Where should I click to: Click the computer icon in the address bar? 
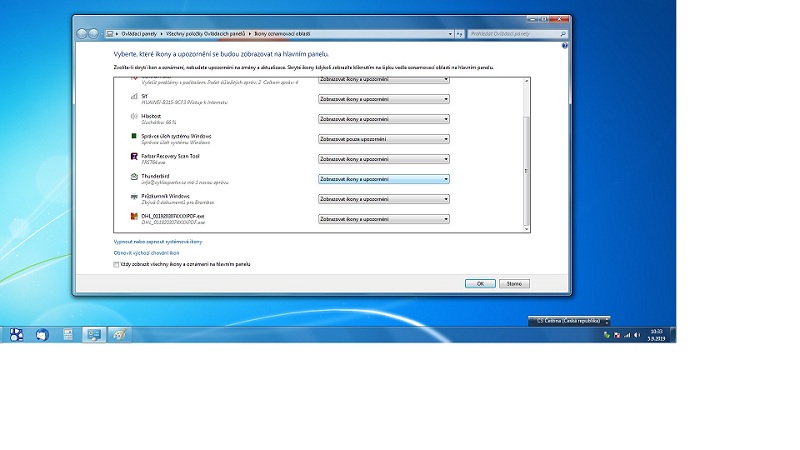pyautogui.click(x=110, y=34)
